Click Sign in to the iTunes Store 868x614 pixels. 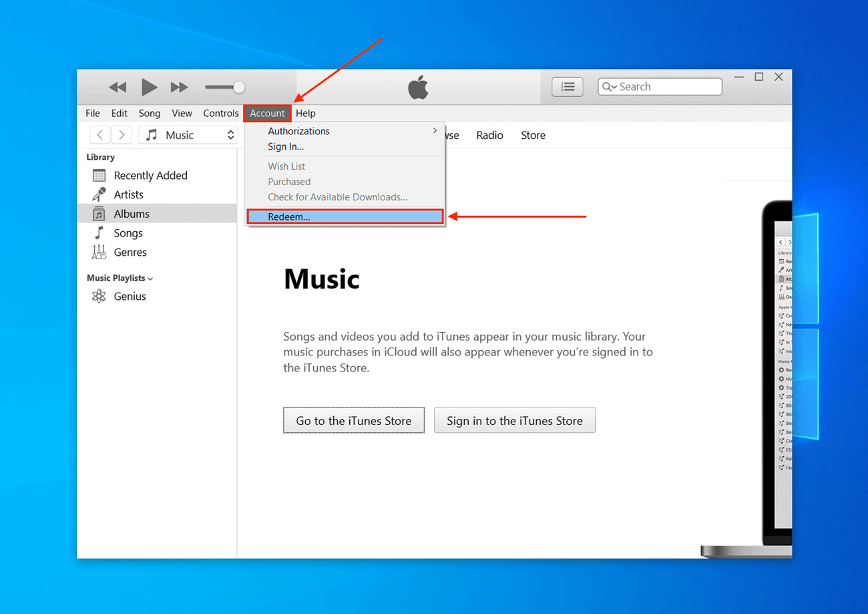coord(515,420)
